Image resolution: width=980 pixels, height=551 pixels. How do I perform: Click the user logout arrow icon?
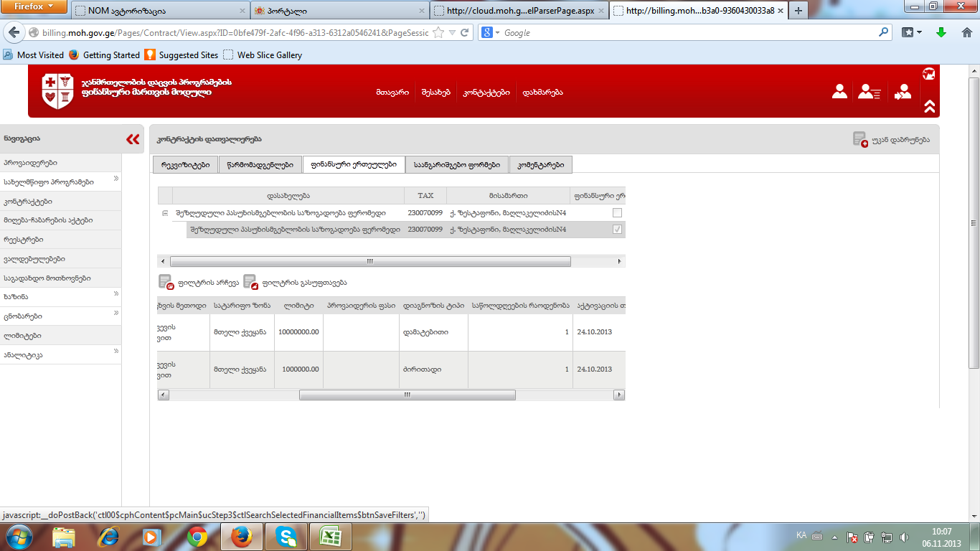(x=903, y=92)
